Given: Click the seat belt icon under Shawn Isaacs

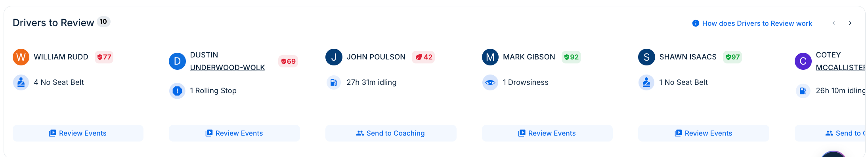Looking at the screenshot, I should [646, 82].
